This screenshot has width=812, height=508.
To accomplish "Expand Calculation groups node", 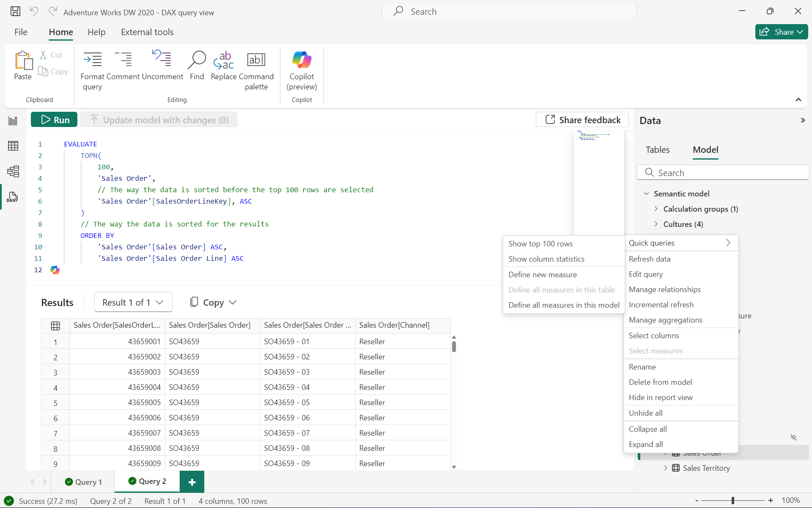I will tap(656, 209).
